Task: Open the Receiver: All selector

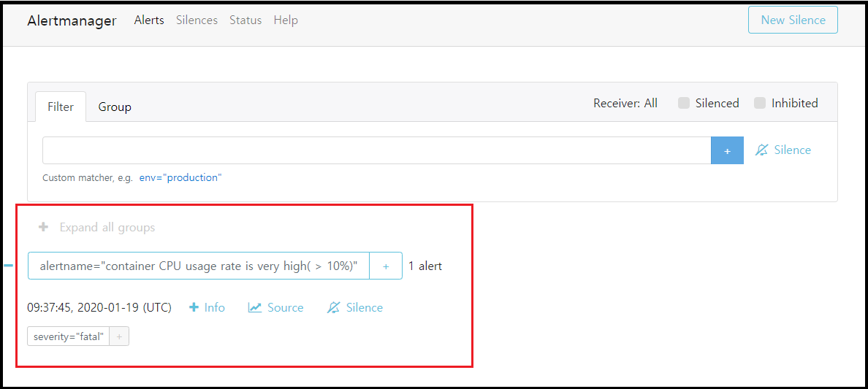Action: (625, 103)
